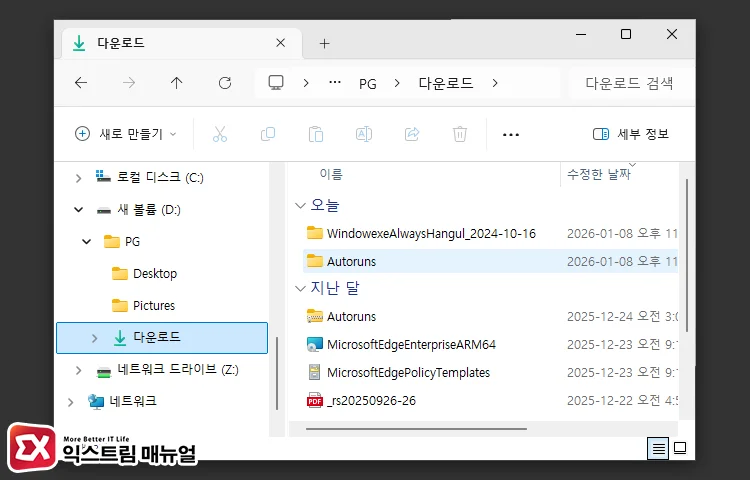
Task: Click the Paste clipboard icon
Action: (x=316, y=134)
